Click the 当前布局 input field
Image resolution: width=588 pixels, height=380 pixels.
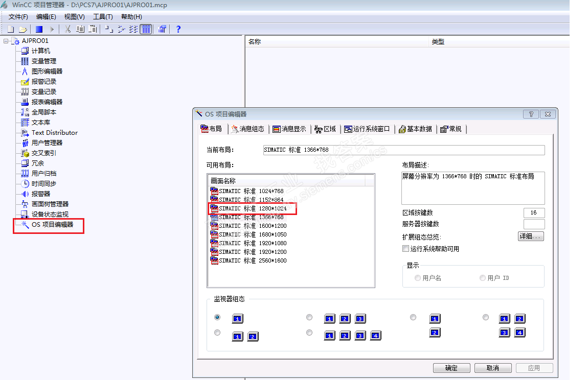point(404,150)
